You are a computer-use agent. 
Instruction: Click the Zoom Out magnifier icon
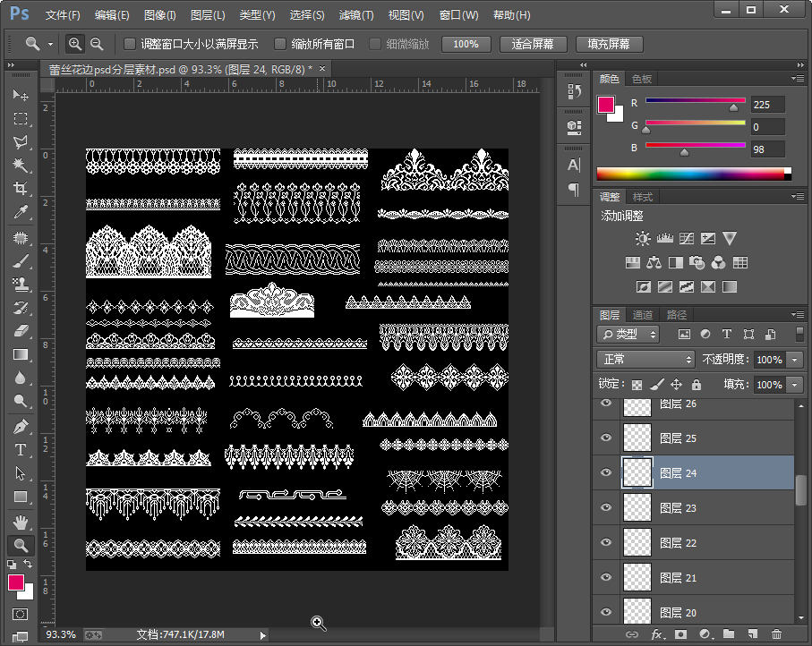point(97,44)
